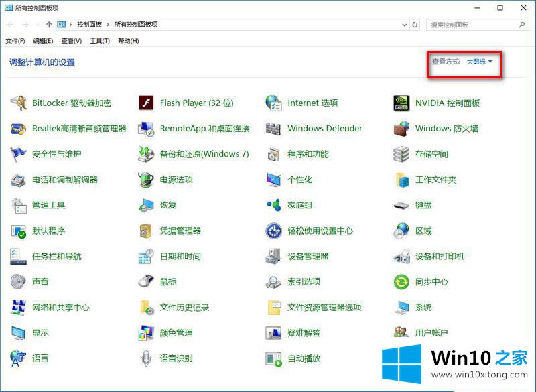Open the Flash Player (32 位) icon

point(146,103)
